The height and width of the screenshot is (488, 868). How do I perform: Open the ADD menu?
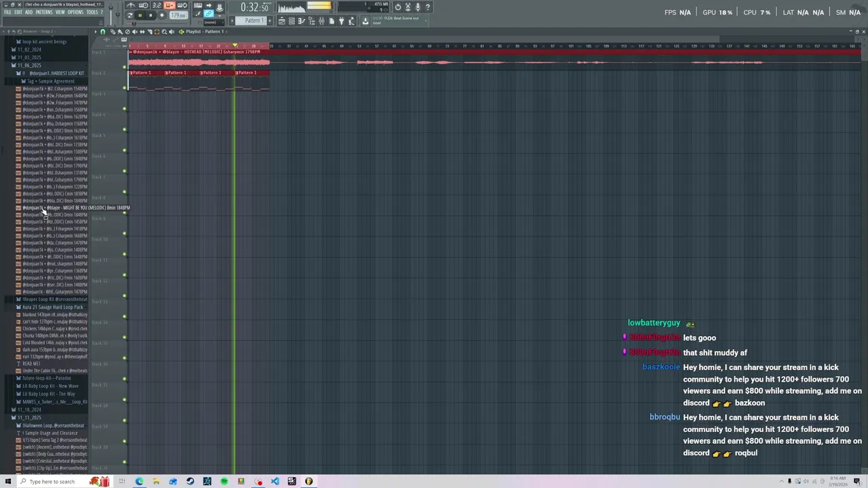pos(29,12)
